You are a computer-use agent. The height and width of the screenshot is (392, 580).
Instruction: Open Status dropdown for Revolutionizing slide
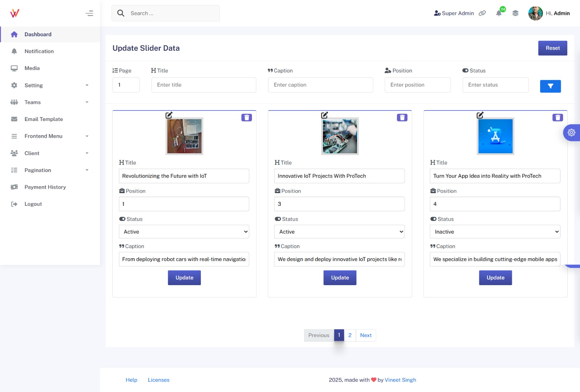pyautogui.click(x=184, y=232)
